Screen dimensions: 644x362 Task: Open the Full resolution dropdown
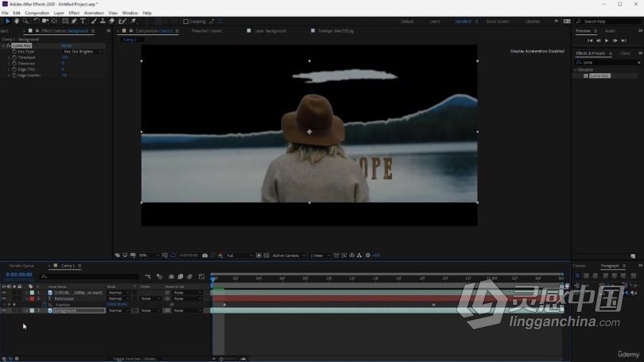point(239,255)
